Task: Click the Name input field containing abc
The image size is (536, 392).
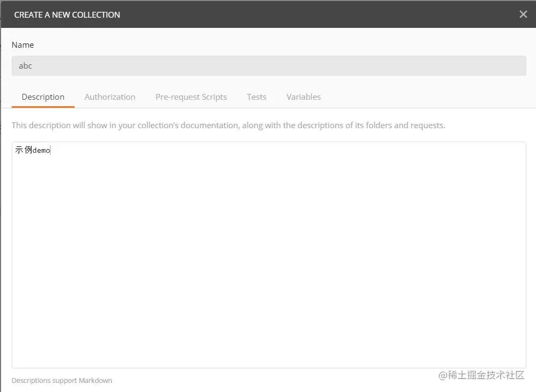Action: click(269, 65)
